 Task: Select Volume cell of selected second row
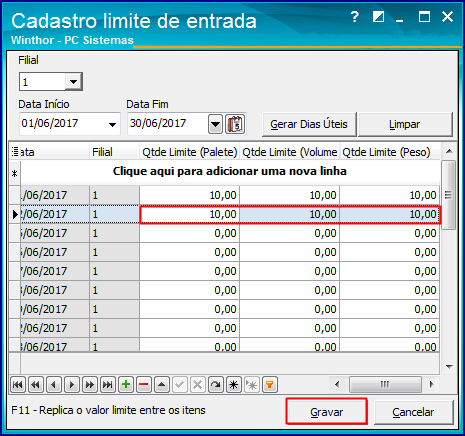click(290, 214)
